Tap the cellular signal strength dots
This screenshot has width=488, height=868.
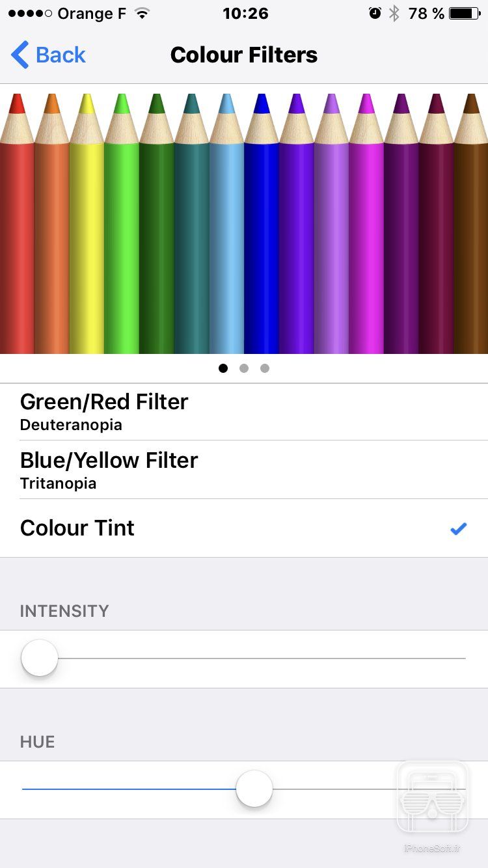(30, 13)
